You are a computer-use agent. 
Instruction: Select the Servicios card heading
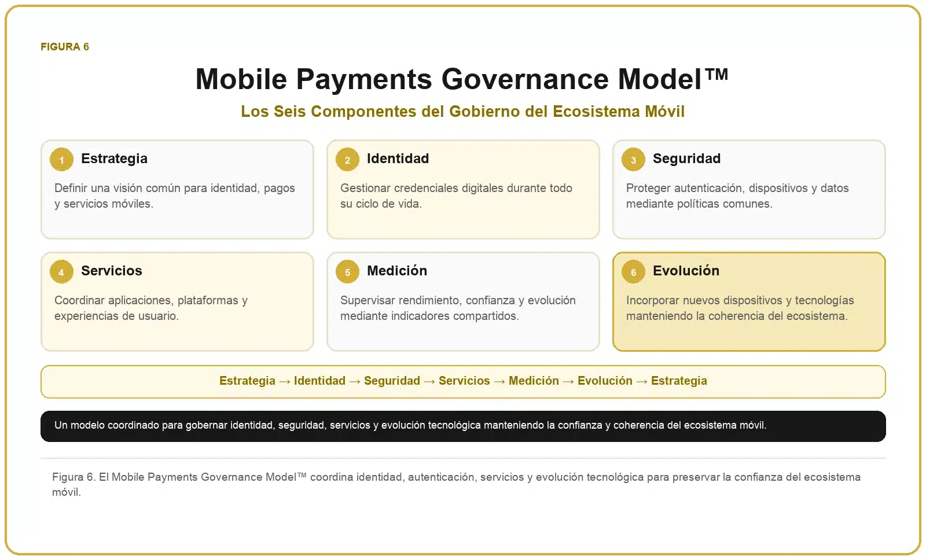pyautogui.click(x=111, y=271)
